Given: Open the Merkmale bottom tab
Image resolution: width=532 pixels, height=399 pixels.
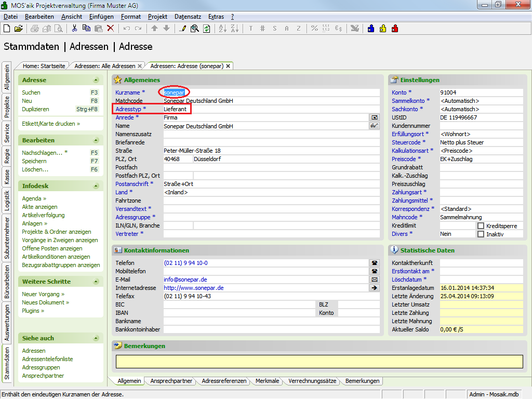Looking at the screenshot, I should (268, 381).
